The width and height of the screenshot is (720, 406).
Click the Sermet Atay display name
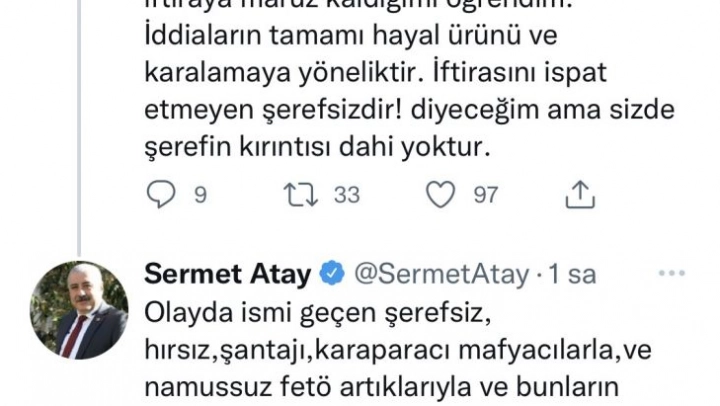click(228, 275)
